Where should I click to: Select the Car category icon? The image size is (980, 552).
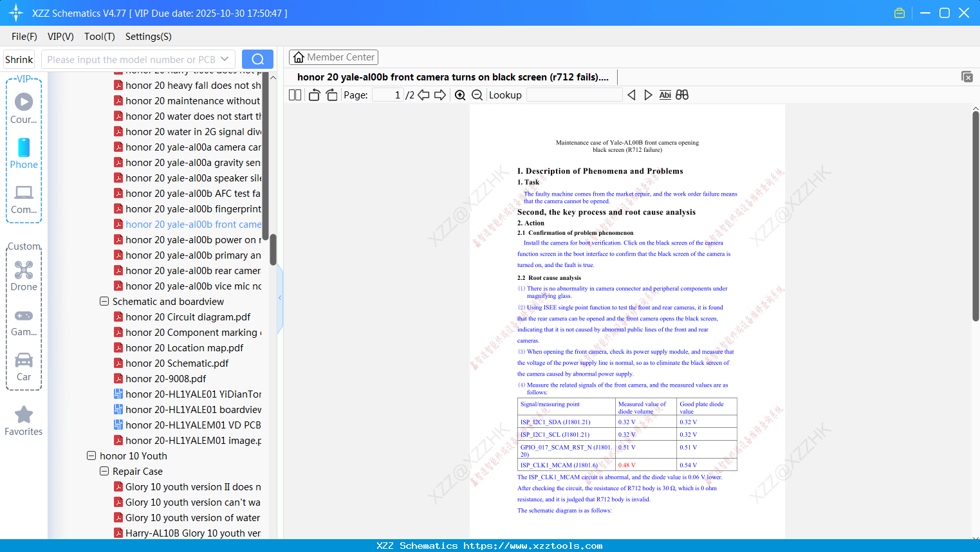point(24,366)
